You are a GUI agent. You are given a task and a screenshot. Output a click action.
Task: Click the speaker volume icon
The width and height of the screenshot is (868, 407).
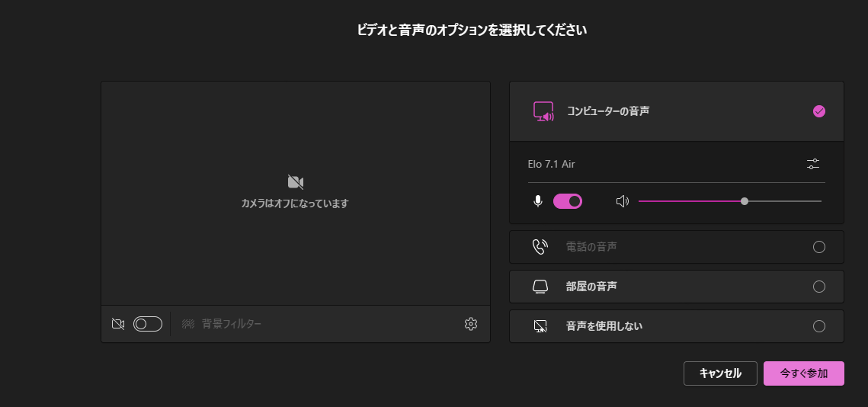[x=623, y=201]
